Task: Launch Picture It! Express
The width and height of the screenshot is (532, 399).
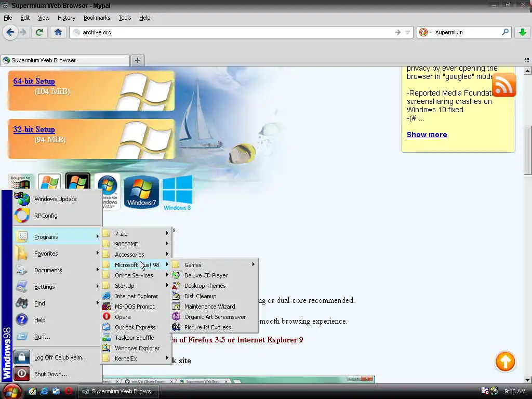Action: [x=214, y=327]
